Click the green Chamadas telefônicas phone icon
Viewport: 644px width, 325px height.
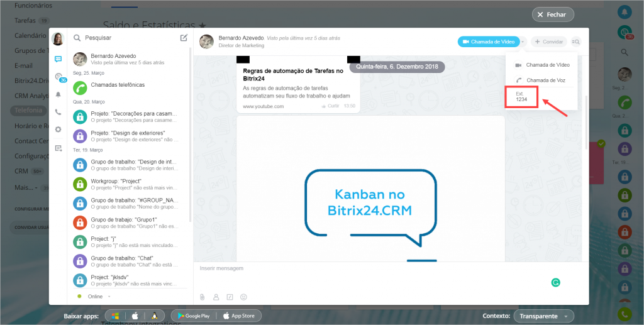click(80, 87)
